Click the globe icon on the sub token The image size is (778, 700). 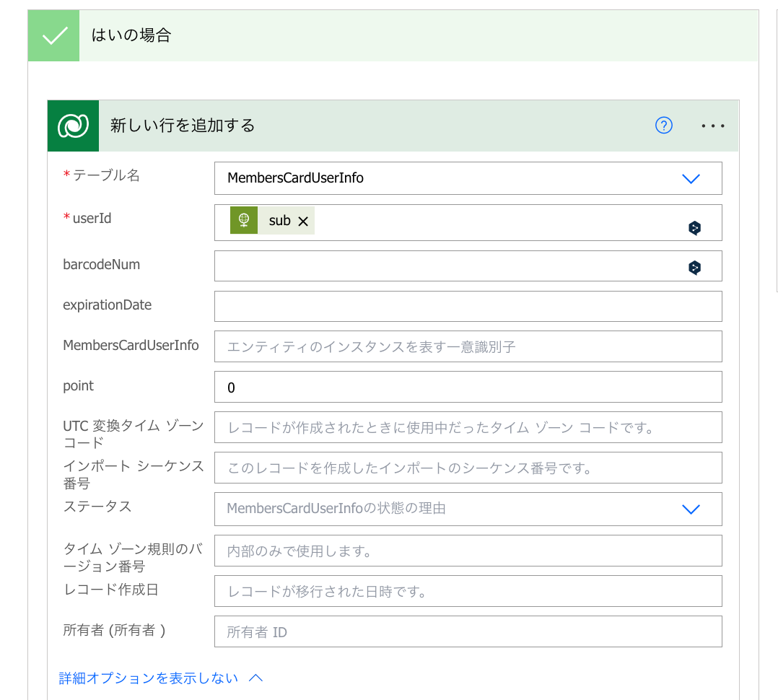pos(243,220)
